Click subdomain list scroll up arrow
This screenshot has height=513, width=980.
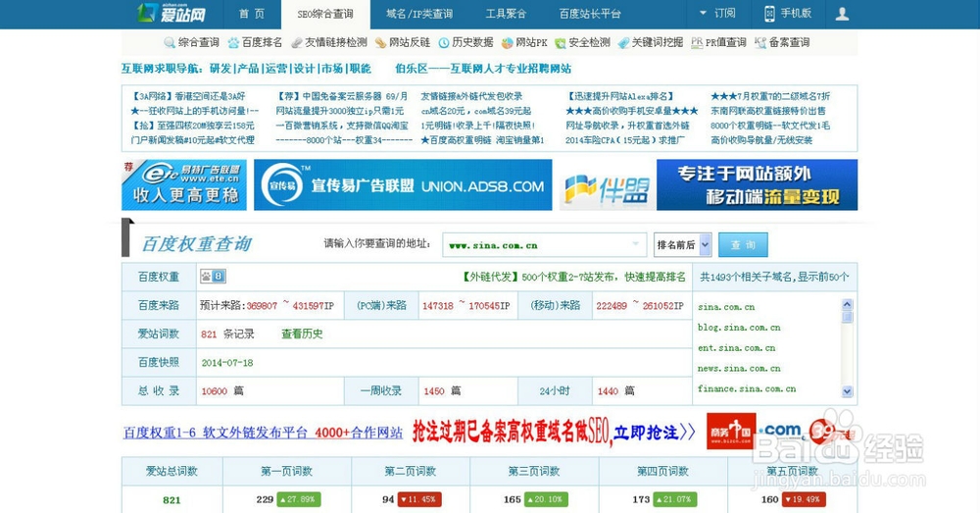[x=847, y=304]
